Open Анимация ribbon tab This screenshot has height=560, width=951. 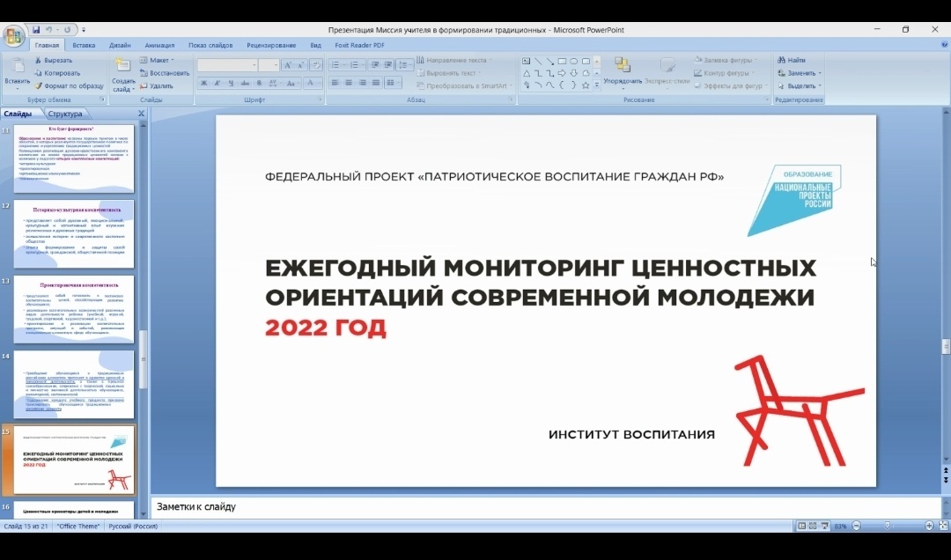159,45
